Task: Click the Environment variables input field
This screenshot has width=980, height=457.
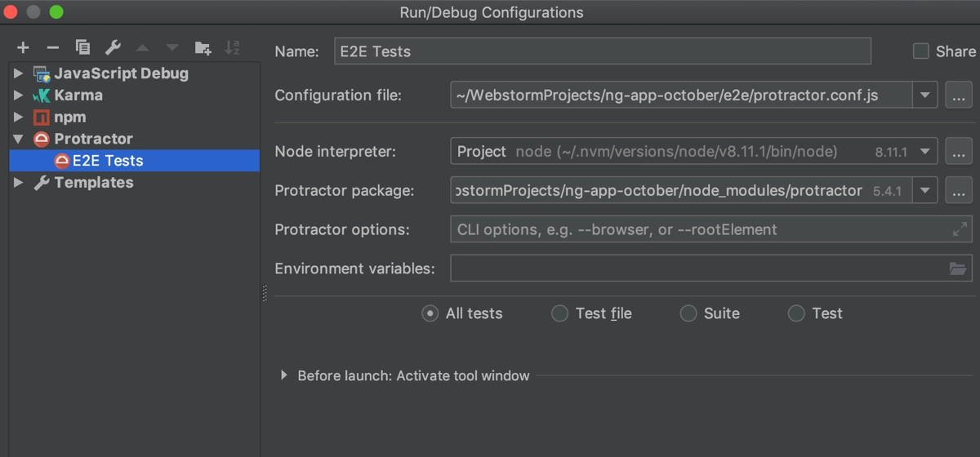Action: point(711,268)
